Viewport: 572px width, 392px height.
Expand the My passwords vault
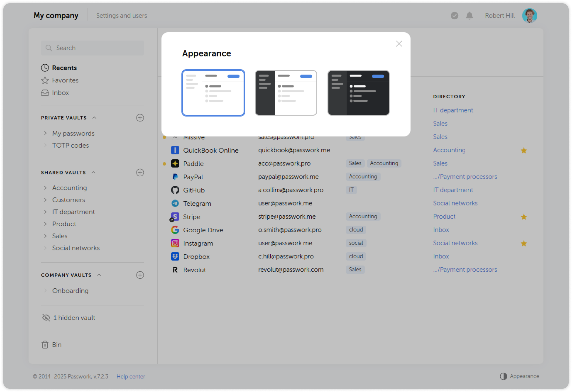45,133
